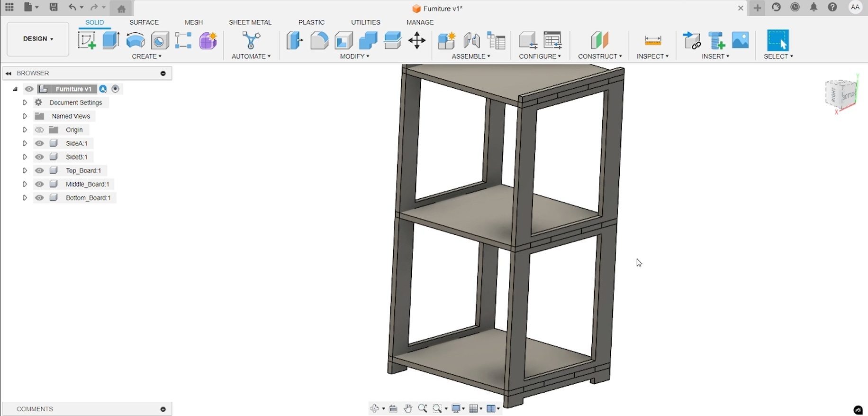Screen dimensions: 868x416
Task: Select the Extrude tool
Action: (111, 40)
